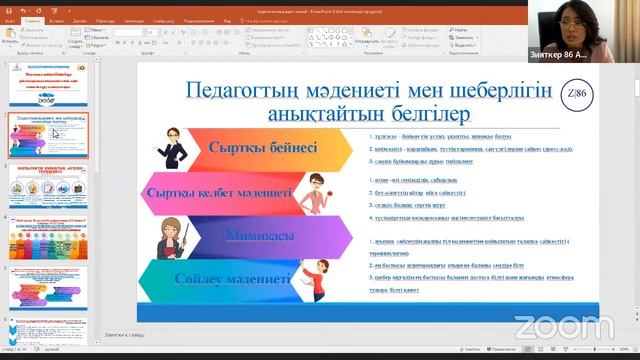Open the font size combo box
The image size is (640, 360).
click(152, 32)
